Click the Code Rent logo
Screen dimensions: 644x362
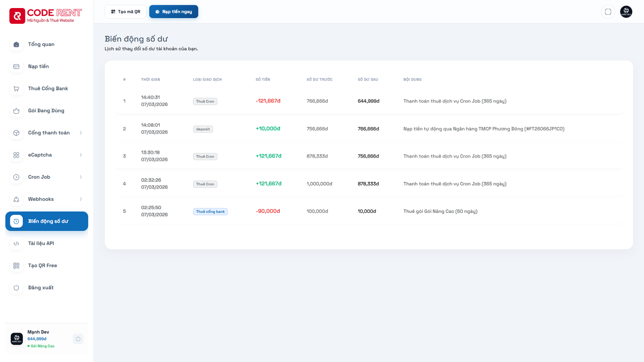[x=45, y=16]
